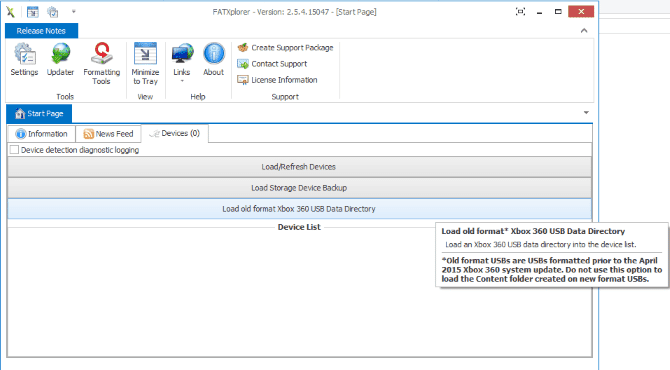Launch the Updater
Image resolution: width=670 pixels, height=370 pixels.
click(60, 60)
